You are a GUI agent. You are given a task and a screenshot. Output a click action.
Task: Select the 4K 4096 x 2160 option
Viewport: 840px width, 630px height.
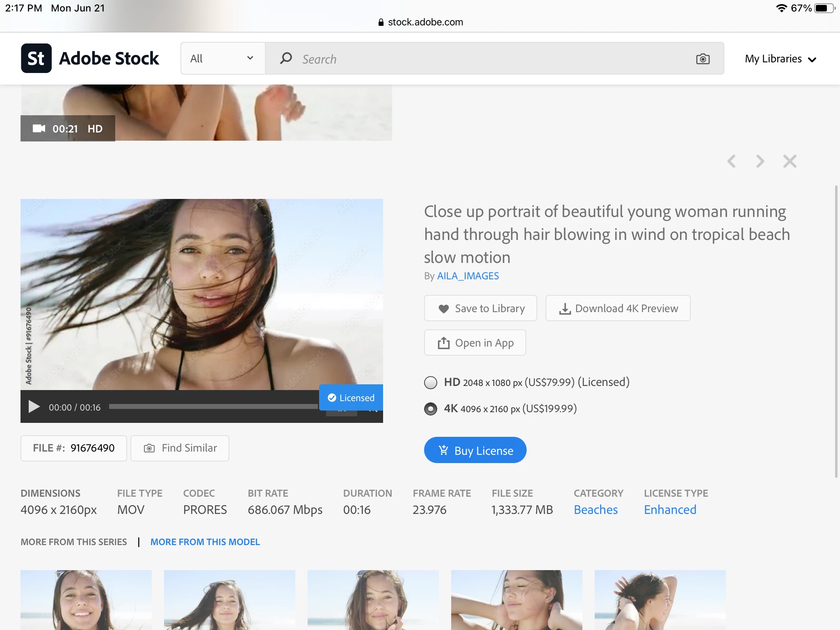[x=431, y=409]
